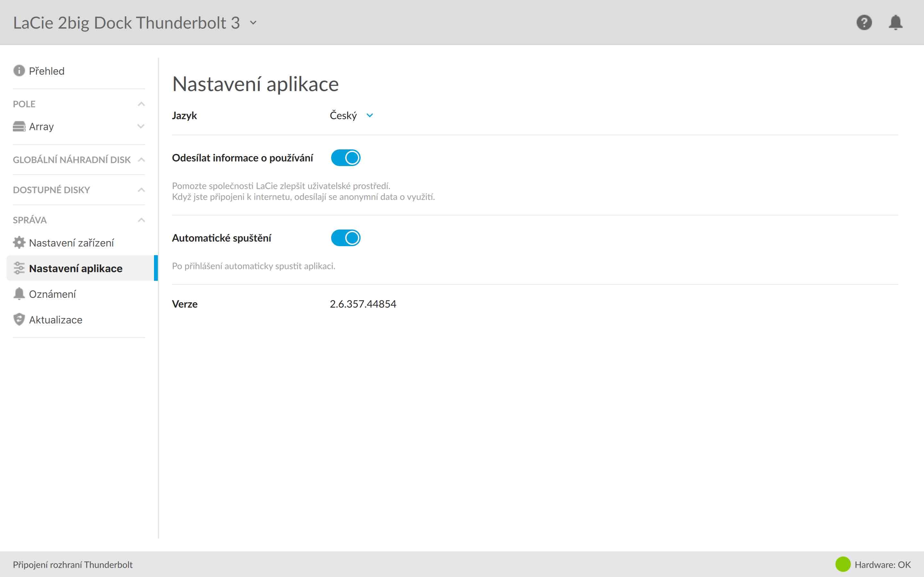Click the Nastavení zařízení gear icon

pyautogui.click(x=19, y=242)
